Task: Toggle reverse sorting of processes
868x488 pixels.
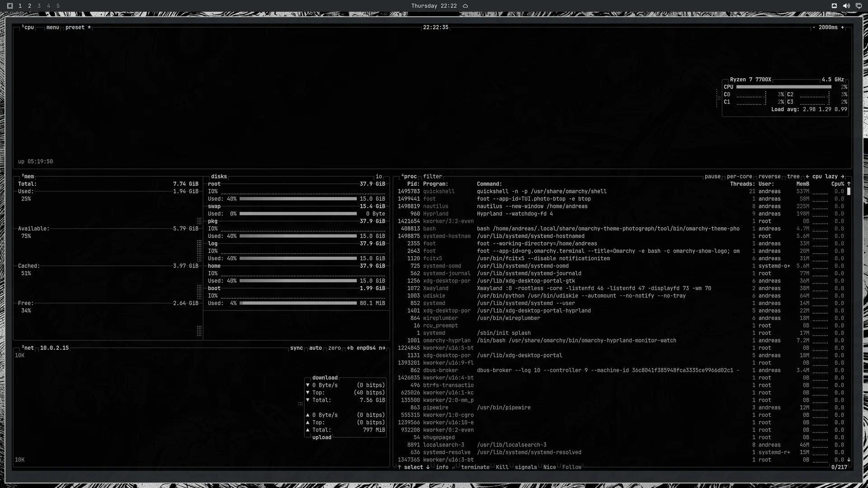Action: pyautogui.click(x=769, y=177)
